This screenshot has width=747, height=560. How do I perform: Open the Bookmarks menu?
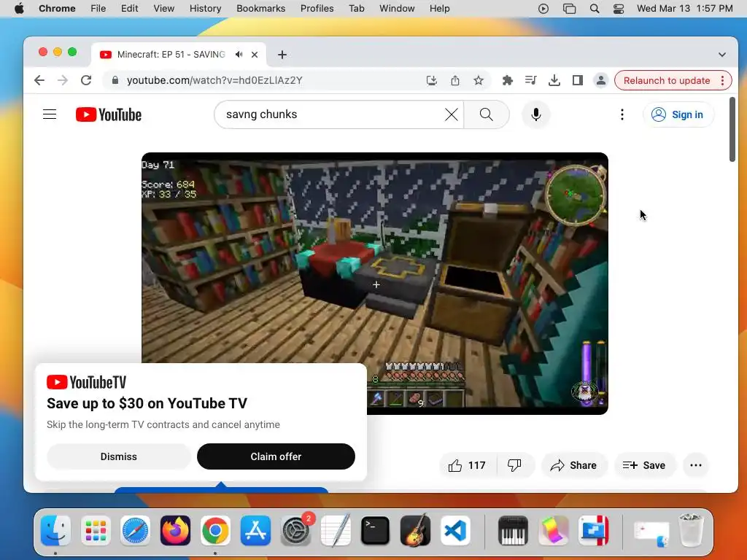[260, 9]
